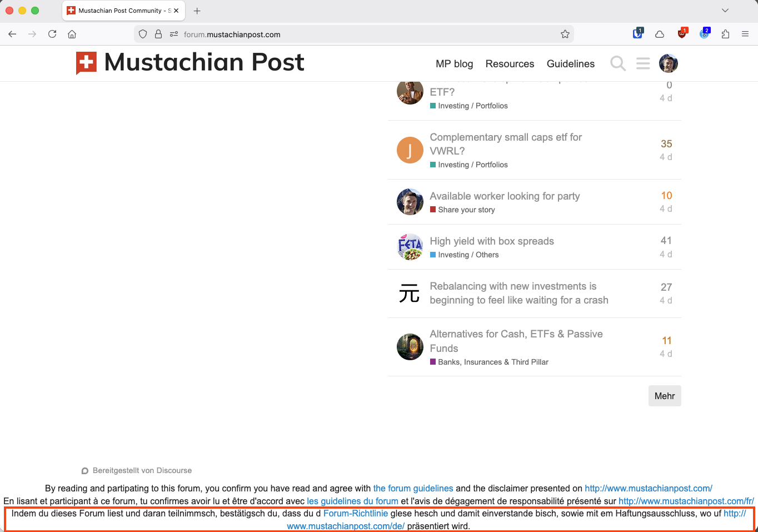Go to the Resources page
The image size is (758, 532).
coord(510,64)
